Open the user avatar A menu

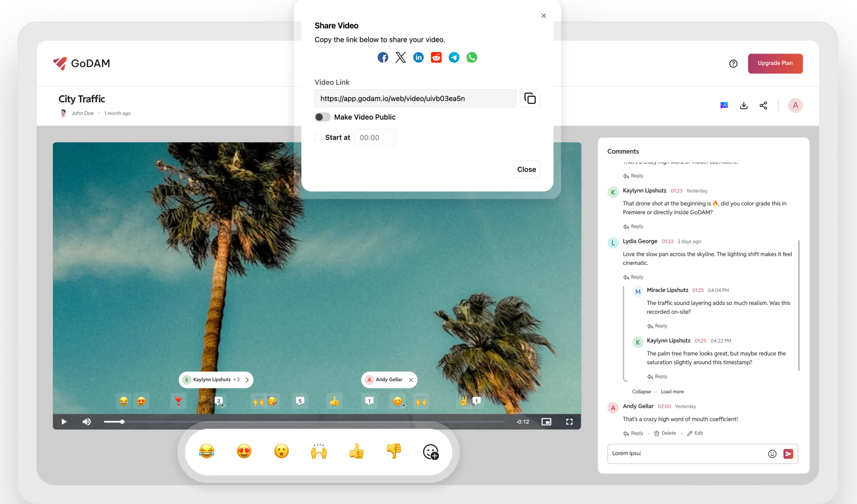795,105
